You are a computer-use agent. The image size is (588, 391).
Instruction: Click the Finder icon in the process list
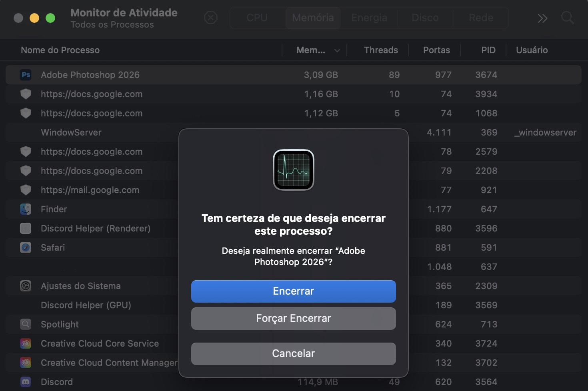(26, 209)
